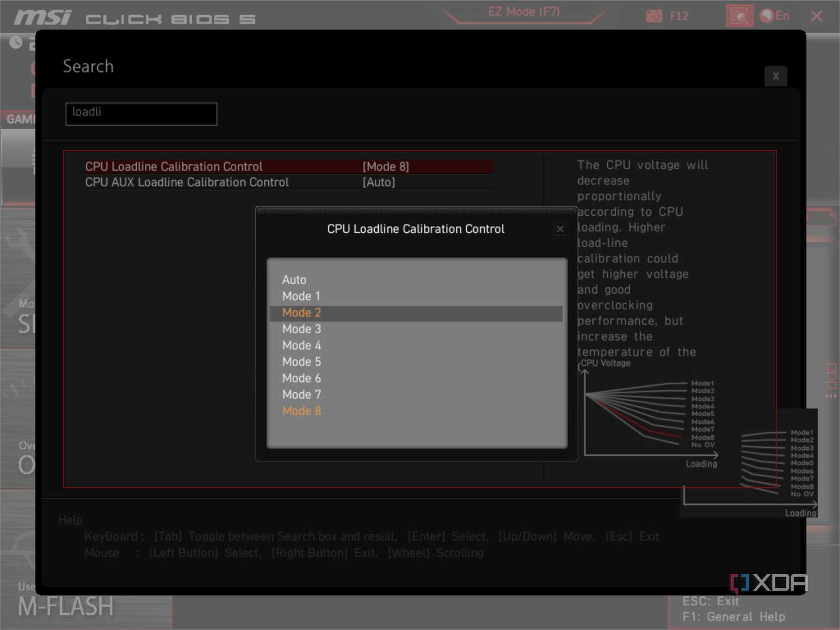Capture a screenshot via the F12 camera icon
The width and height of the screenshot is (840, 630).
tap(653, 16)
